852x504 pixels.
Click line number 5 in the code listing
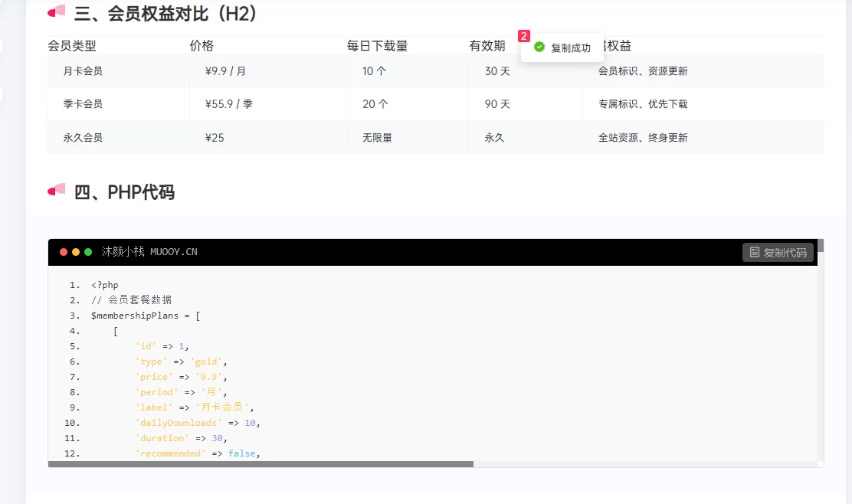(73, 346)
